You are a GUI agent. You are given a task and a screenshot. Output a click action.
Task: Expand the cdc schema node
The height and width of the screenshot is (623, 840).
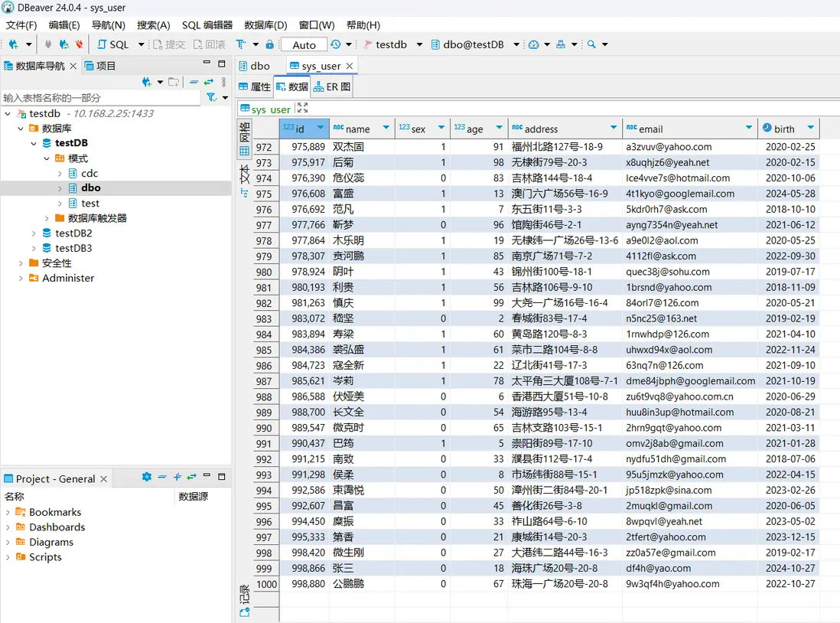60,174
